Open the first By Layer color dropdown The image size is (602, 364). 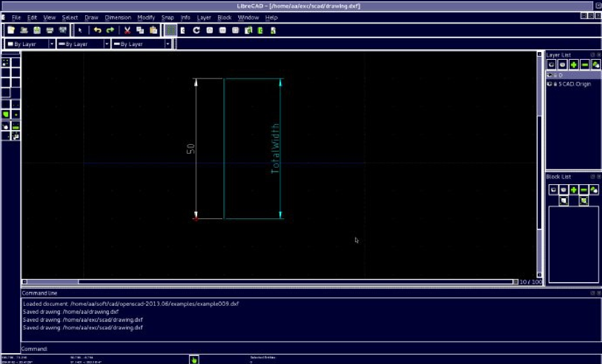coord(51,44)
